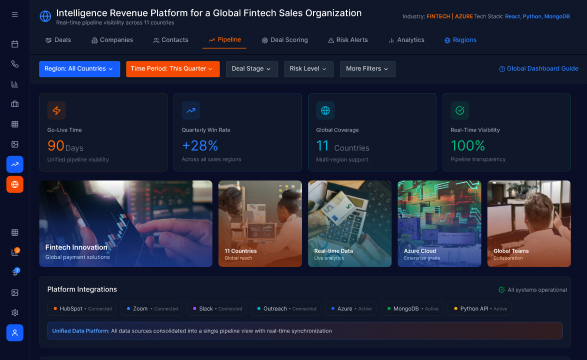The height and width of the screenshot is (360, 587).
Task: Open the hamburger menu in the sidebar
Action: [15, 15]
